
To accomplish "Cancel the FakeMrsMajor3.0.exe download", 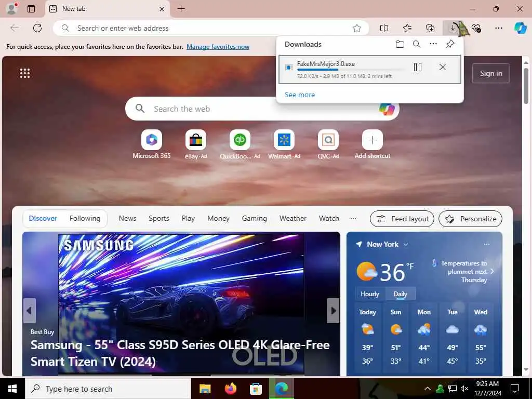I will [443, 67].
